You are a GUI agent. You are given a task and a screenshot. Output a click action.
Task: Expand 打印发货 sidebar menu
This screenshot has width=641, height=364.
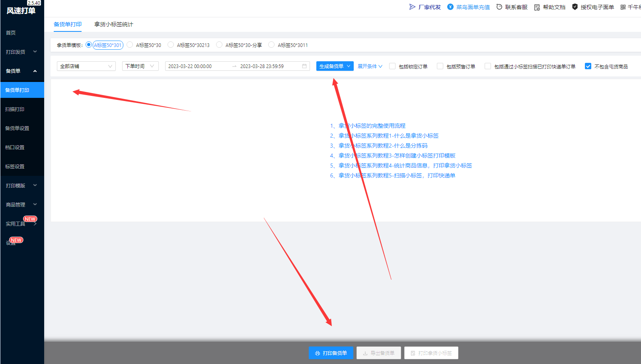click(22, 52)
